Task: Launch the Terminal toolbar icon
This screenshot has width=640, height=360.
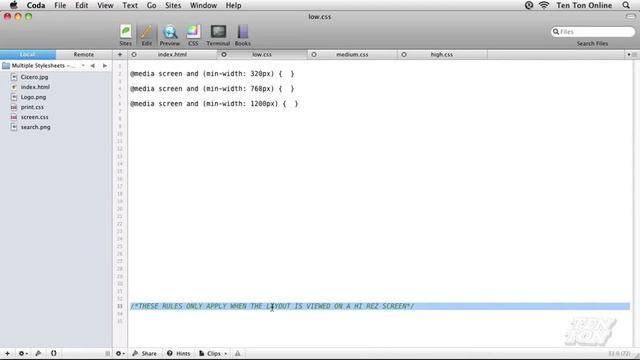Action: (x=218, y=35)
